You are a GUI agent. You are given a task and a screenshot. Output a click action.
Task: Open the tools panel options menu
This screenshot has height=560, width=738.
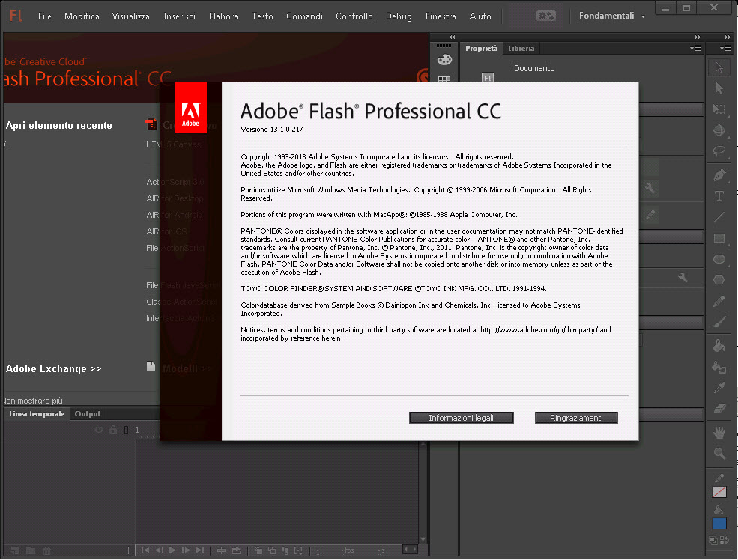coord(725,48)
